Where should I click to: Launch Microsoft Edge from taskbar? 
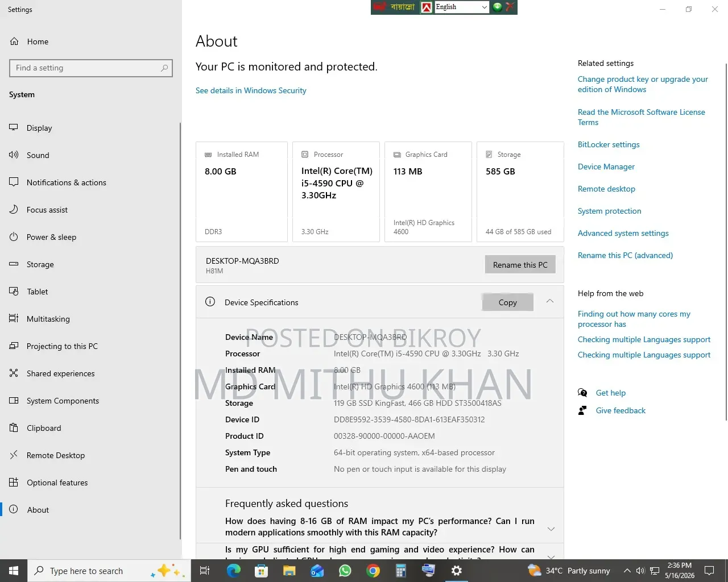coord(233,571)
